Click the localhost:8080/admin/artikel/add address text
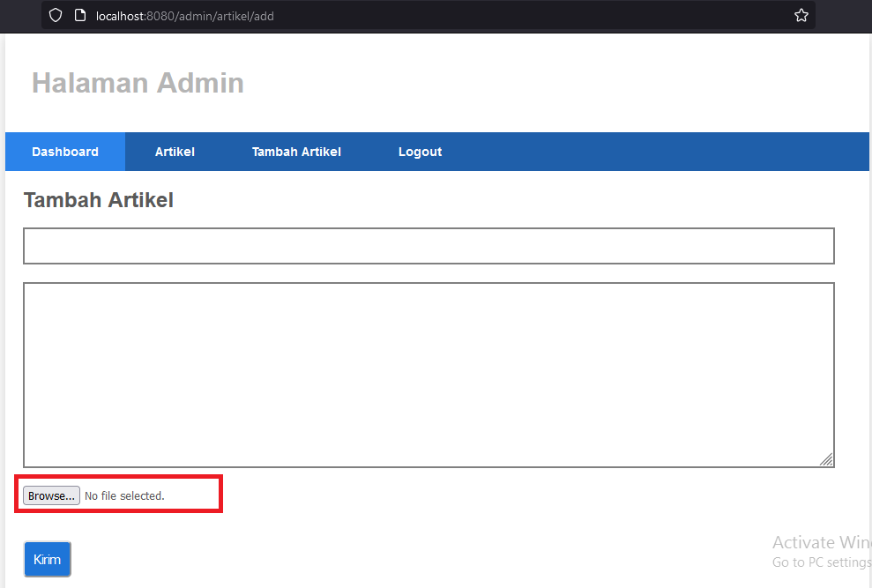This screenshot has width=872, height=588. [x=184, y=16]
